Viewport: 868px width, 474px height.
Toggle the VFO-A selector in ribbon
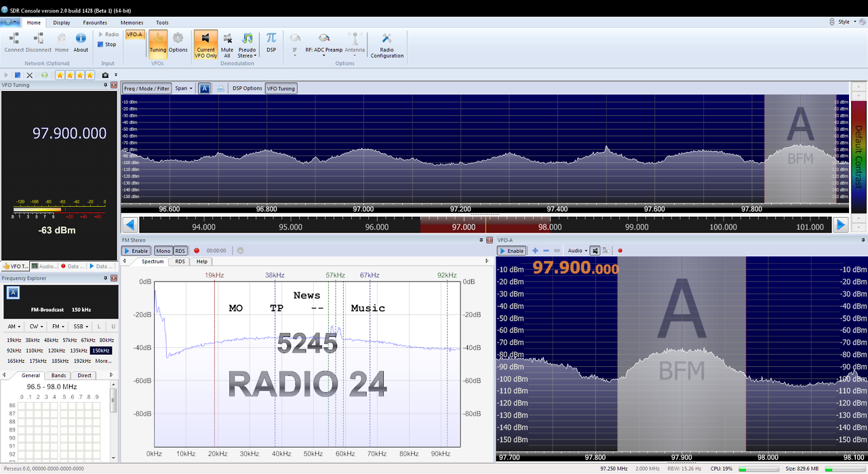134,34
